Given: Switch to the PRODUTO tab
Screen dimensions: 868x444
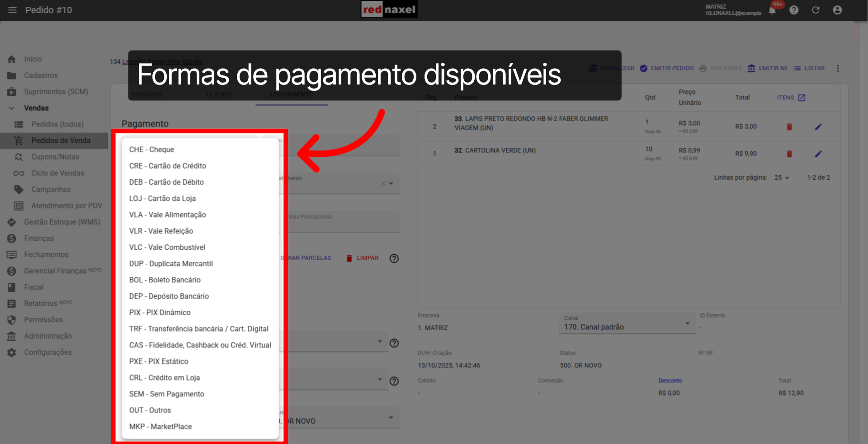Looking at the screenshot, I should (146, 94).
